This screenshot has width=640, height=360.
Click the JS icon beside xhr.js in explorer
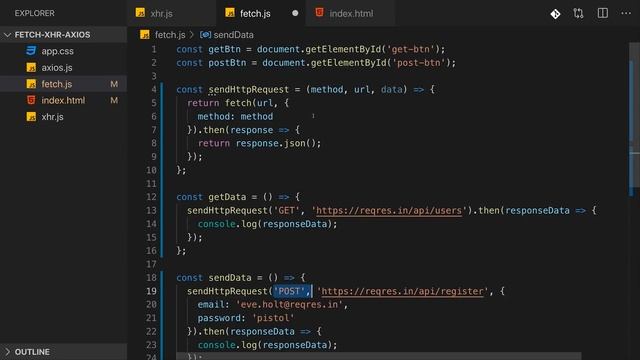(x=31, y=117)
